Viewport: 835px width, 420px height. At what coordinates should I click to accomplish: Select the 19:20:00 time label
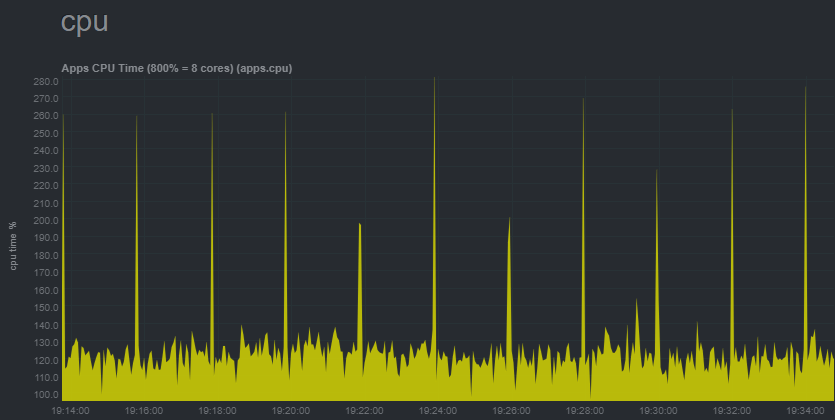click(x=291, y=410)
